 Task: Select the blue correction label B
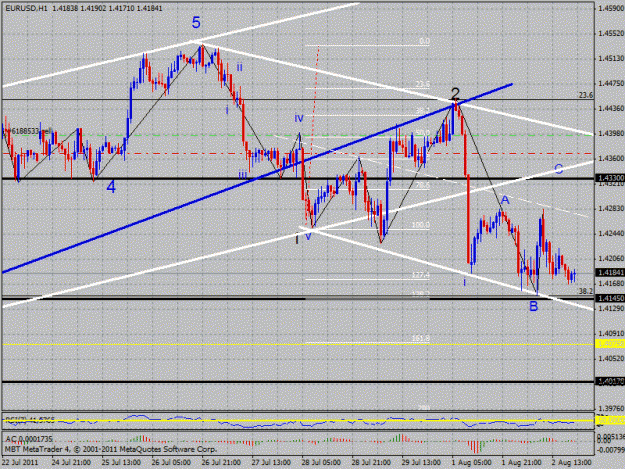point(533,306)
